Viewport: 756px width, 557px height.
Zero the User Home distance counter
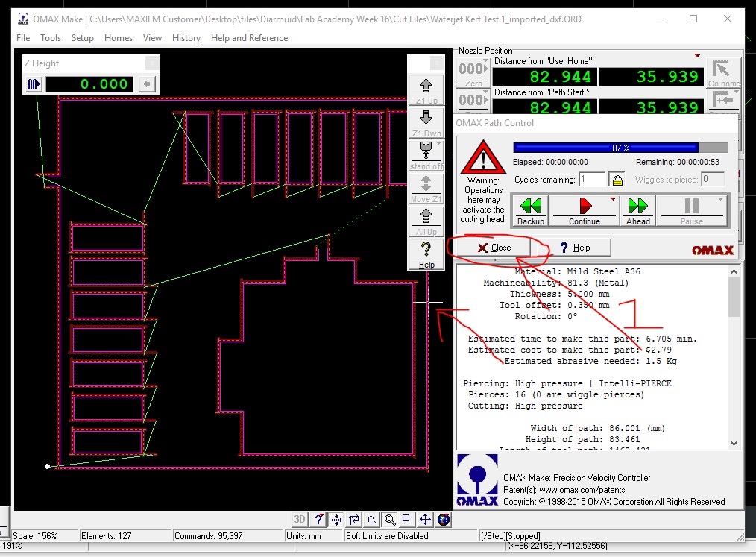point(473,73)
